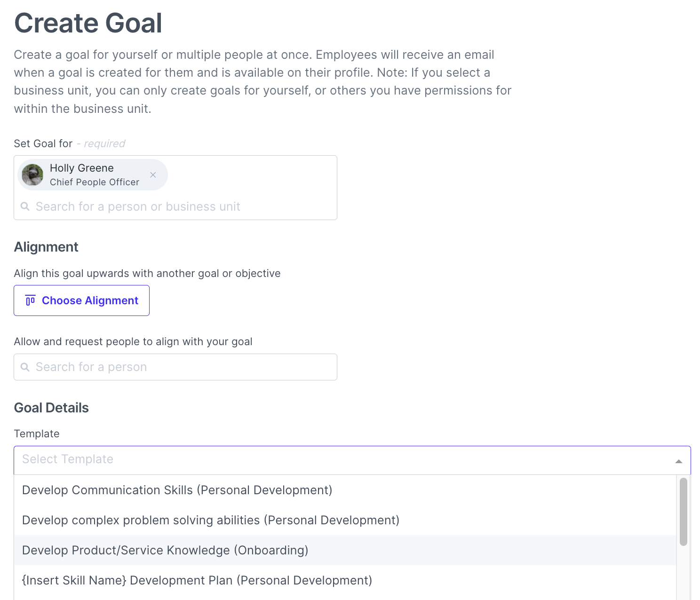700x600 pixels.
Task: Click Holly Greene's profile avatar
Action: point(32,175)
